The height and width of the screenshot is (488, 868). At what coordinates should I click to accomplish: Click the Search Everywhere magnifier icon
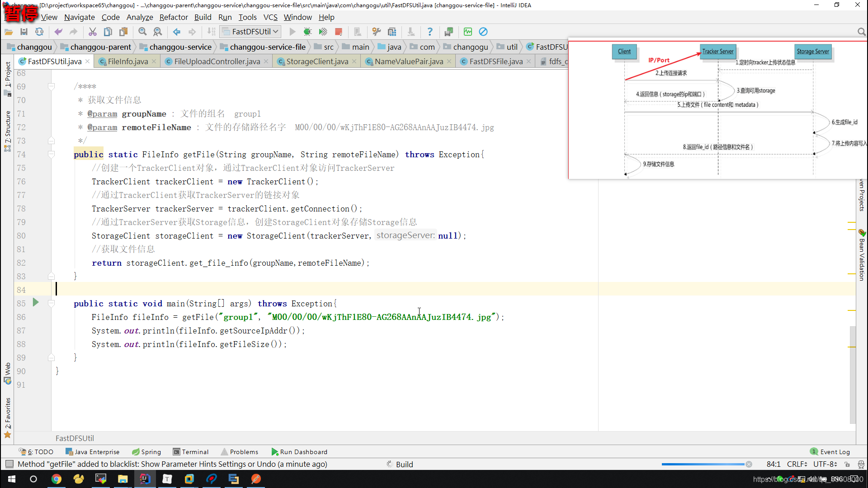tap(861, 32)
